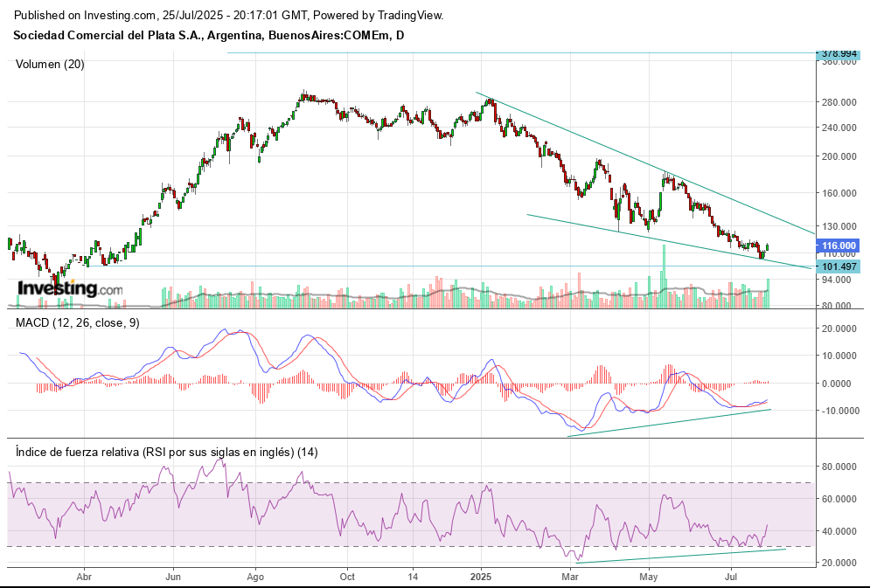The image size is (870, 588).
Task: Click the 101.497 support level price tag
Action: pos(839,266)
